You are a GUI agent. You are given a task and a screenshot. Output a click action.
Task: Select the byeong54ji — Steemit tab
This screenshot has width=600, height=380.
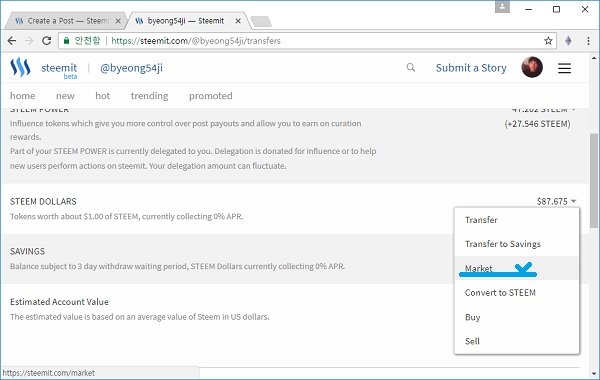[x=188, y=21]
